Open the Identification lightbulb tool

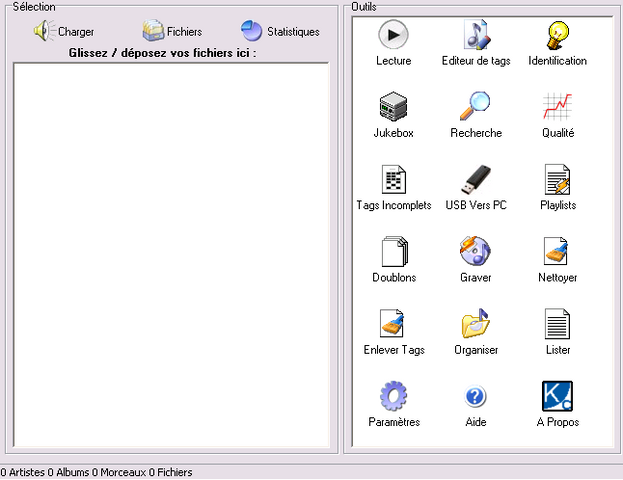(x=558, y=43)
